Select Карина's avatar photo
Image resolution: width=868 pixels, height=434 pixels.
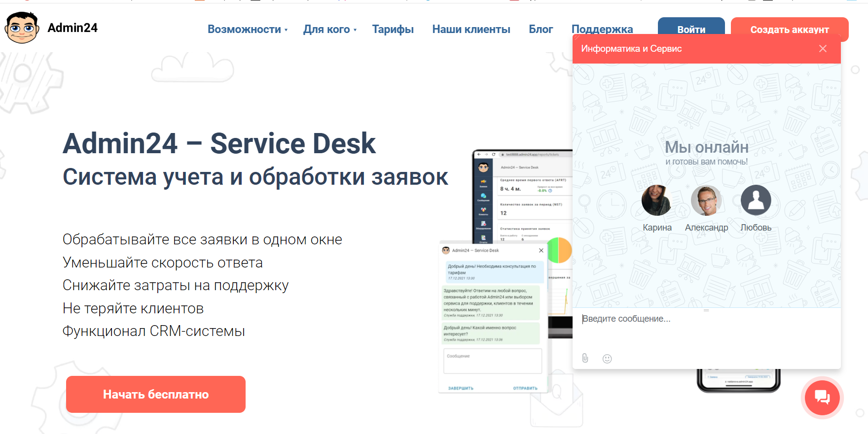tap(657, 200)
